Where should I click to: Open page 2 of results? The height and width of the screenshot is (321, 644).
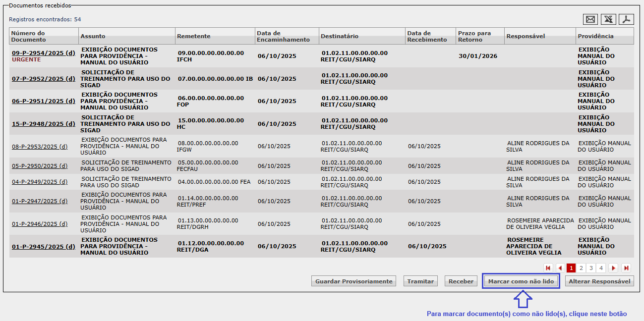click(581, 268)
